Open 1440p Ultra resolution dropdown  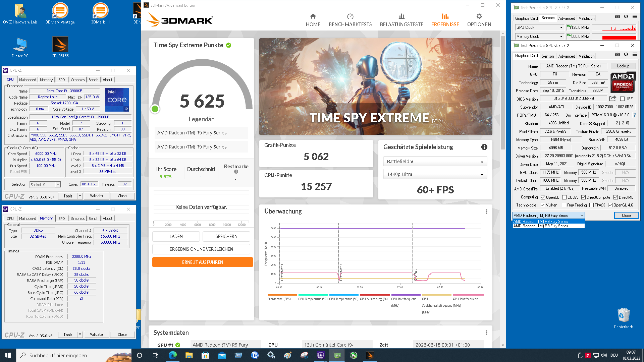(x=435, y=174)
